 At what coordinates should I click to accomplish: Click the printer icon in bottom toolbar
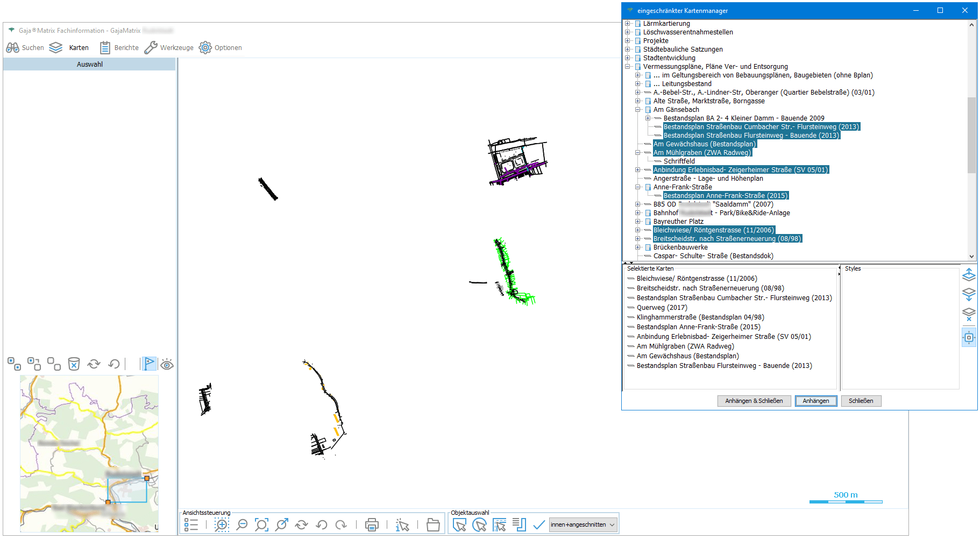[x=372, y=524]
